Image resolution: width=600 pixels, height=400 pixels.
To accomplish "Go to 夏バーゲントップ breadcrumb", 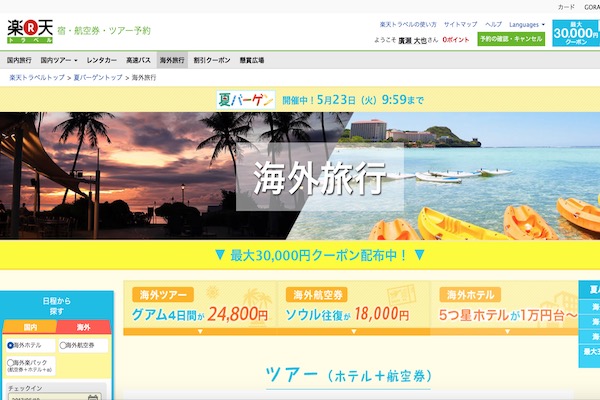I will coord(98,78).
